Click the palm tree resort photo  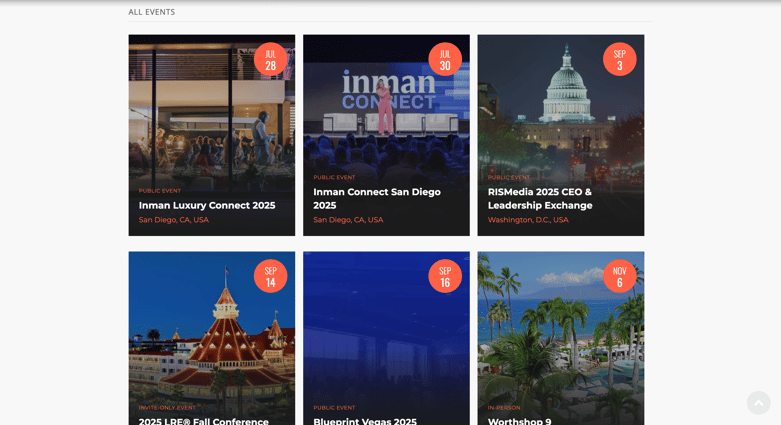click(x=561, y=339)
